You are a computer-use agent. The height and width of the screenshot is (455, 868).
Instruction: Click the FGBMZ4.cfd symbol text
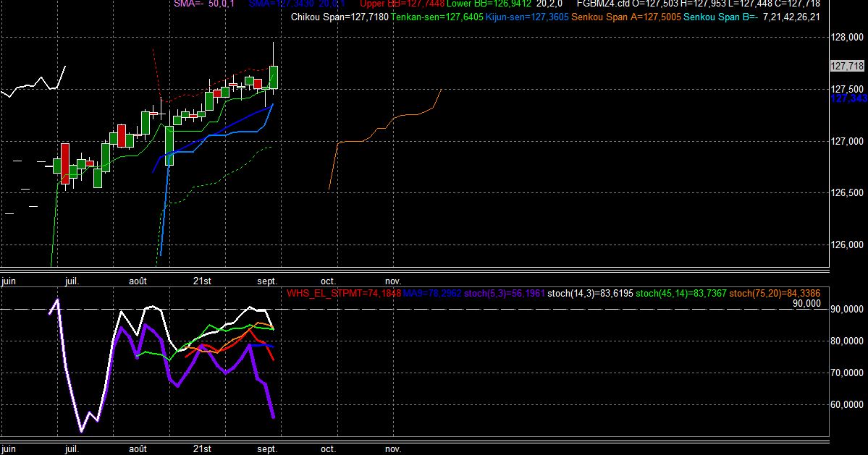(x=603, y=4)
